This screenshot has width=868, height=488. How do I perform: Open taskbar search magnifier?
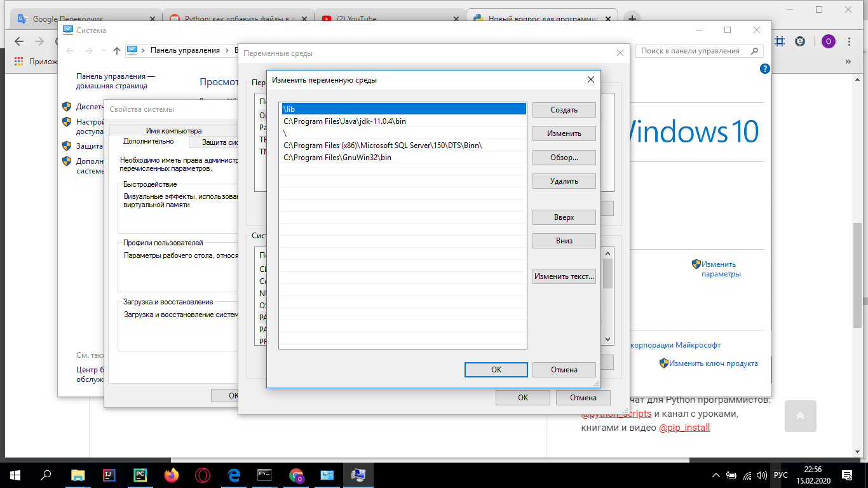pyautogui.click(x=46, y=475)
